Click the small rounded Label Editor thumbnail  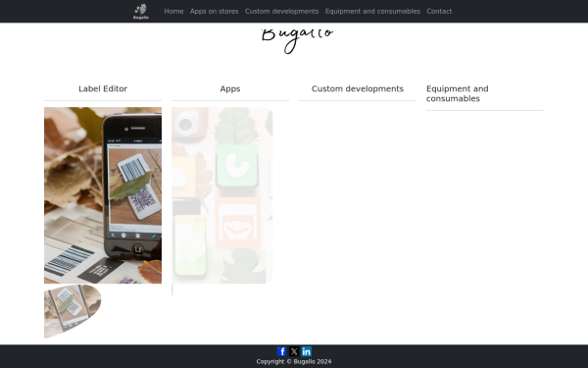(73, 311)
